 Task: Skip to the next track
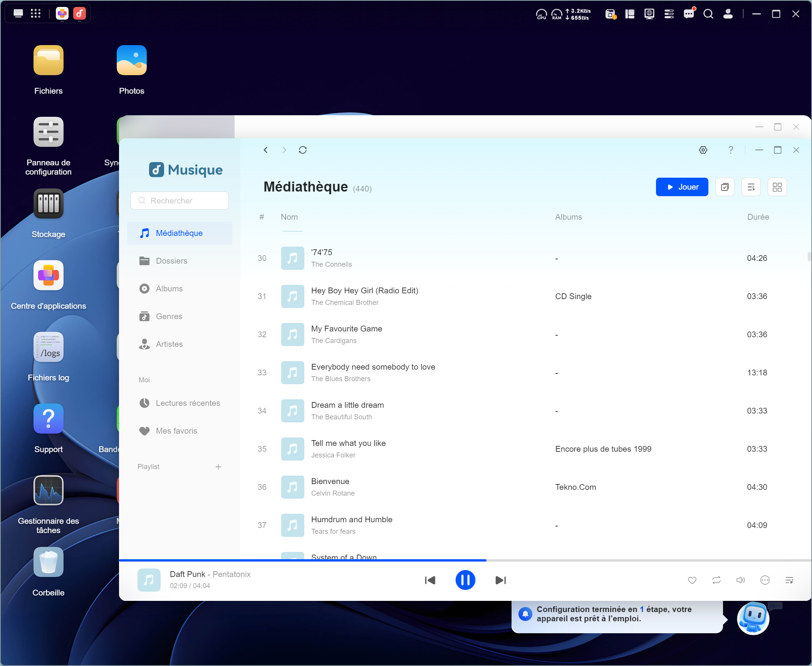[500, 580]
